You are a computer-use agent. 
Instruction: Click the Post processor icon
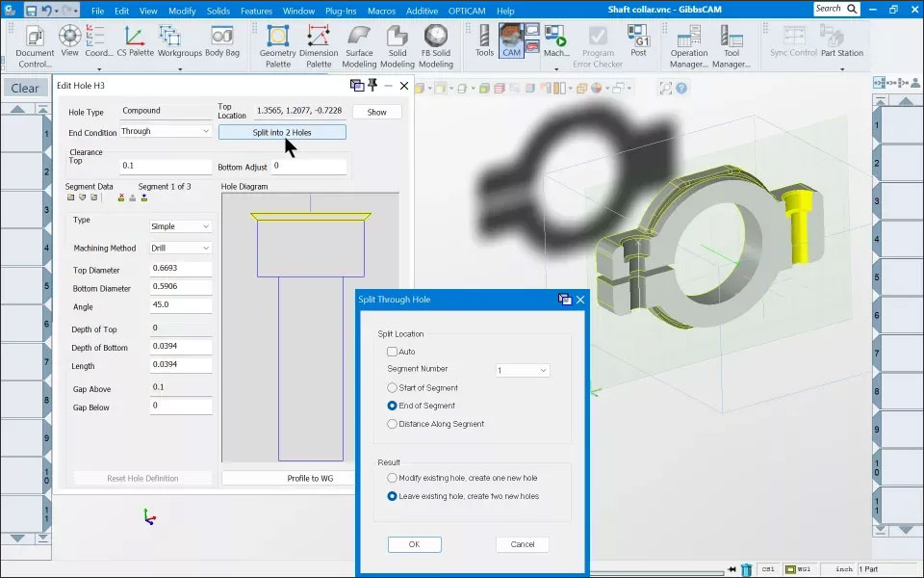point(638,40)
